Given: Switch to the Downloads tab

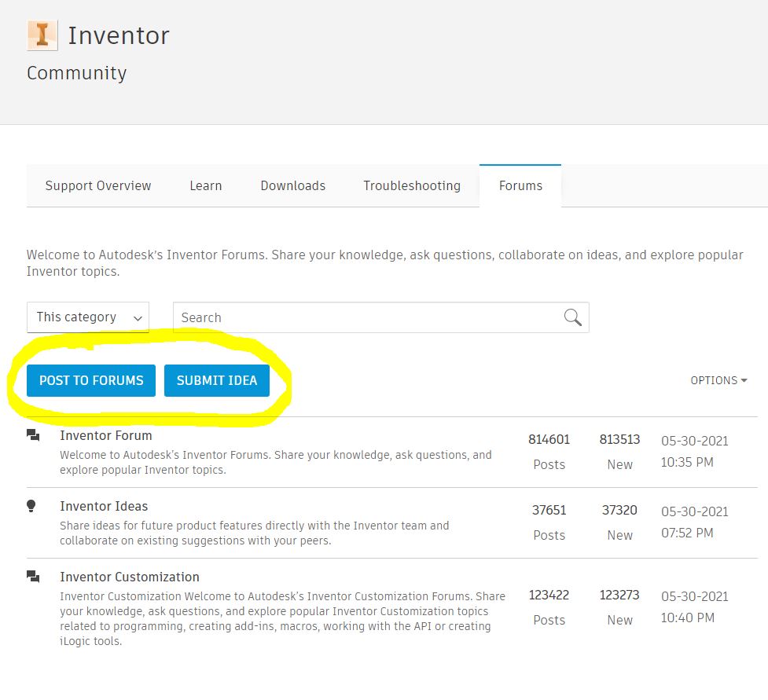Looking at the screenshot, I should coord(292,185).
